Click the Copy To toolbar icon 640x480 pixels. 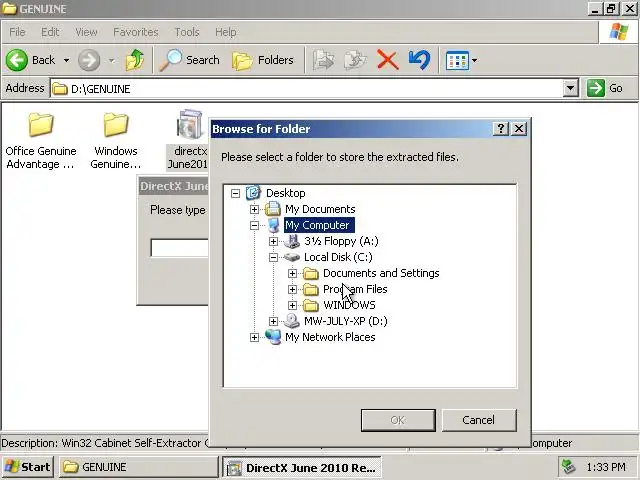pyautogui.click(x=355, y=60)
